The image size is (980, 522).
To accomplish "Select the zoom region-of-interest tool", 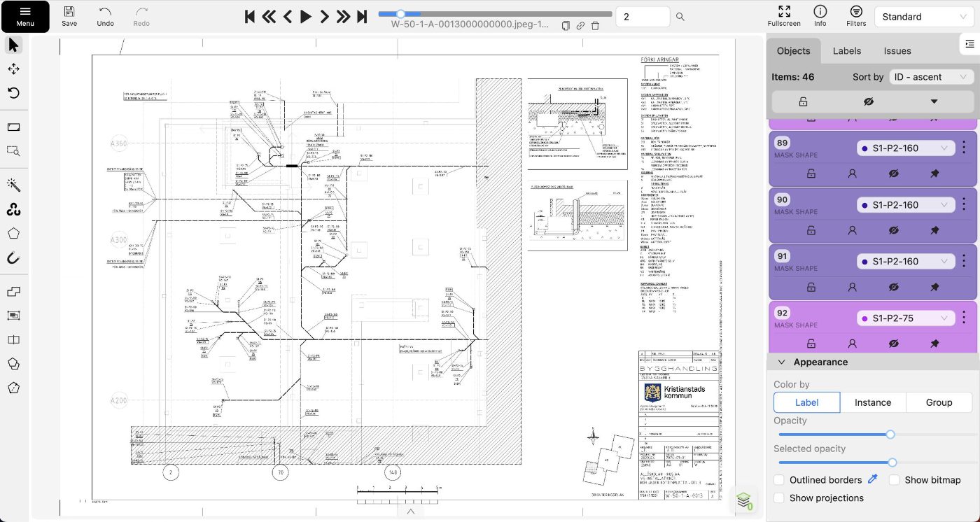I will coord(13,150).
